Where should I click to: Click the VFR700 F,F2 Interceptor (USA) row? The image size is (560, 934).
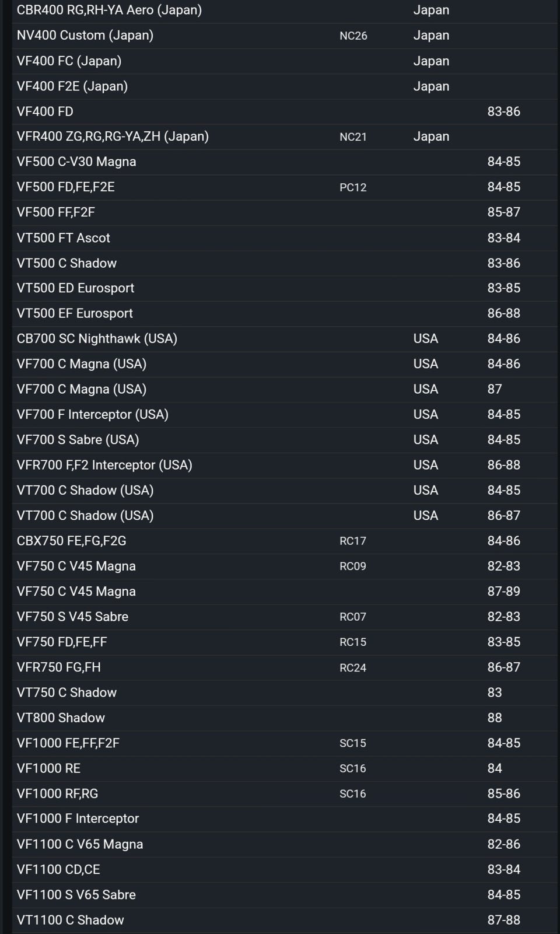(104, 465)
